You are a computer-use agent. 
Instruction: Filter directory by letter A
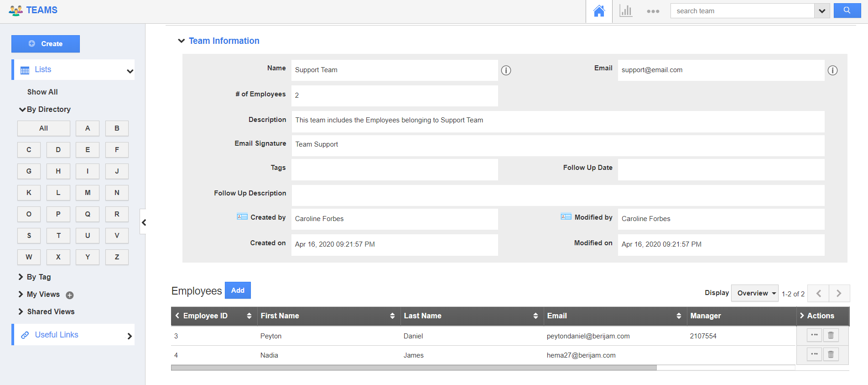tap(88, 128)
